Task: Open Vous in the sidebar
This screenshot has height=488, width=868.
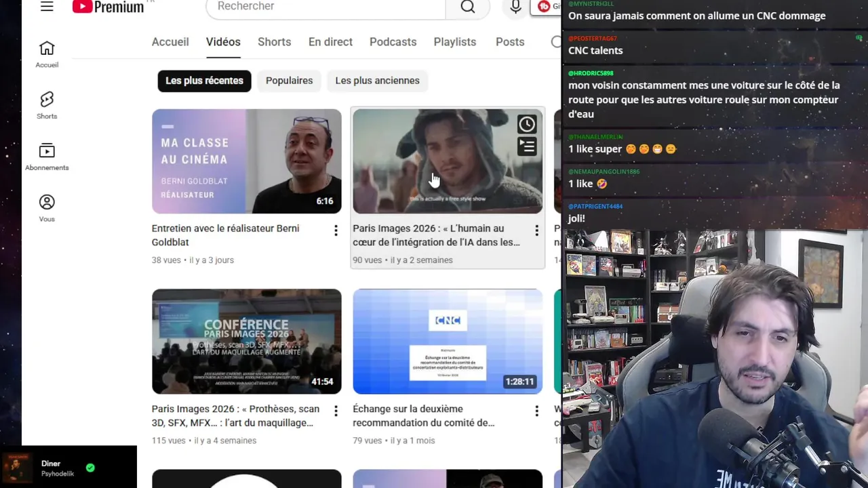Action: 47,209
